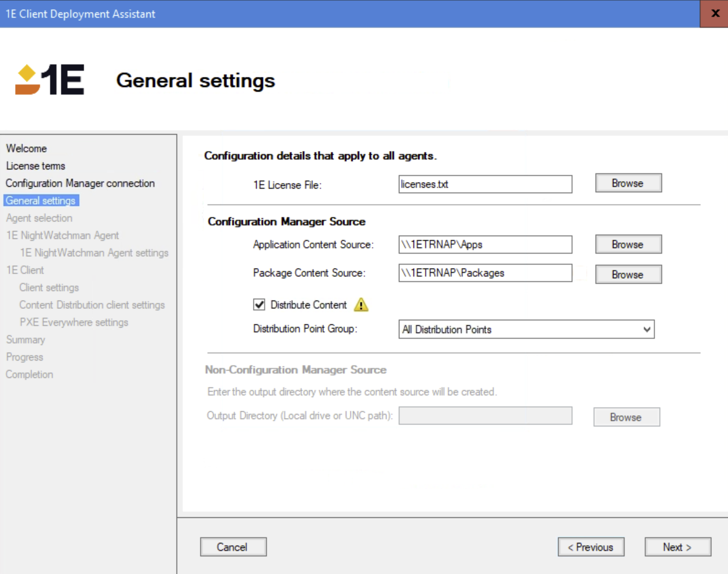Open Content Distribution client settings step
728x574 pixels.
(x=92, y=305)
